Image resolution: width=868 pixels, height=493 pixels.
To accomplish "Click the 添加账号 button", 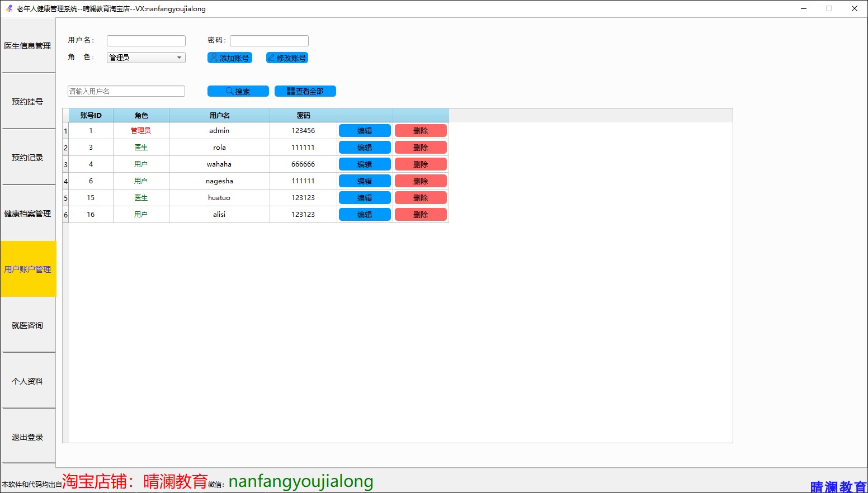I will coord(230,58).
